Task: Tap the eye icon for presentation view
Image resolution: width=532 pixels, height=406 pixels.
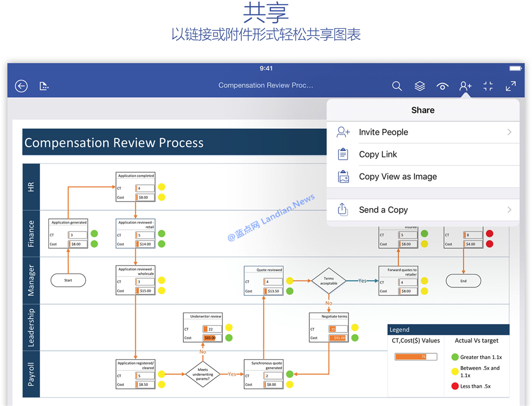Action: [x=442, y=86]
